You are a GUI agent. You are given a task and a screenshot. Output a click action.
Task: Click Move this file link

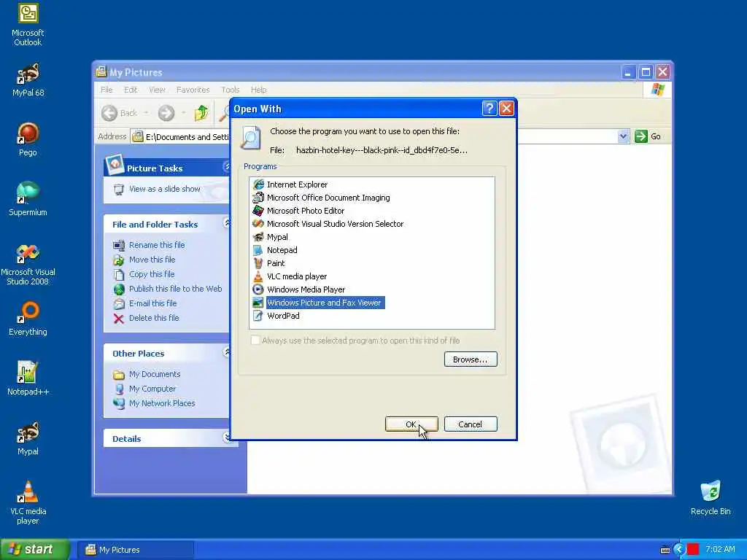coord(152,260)
